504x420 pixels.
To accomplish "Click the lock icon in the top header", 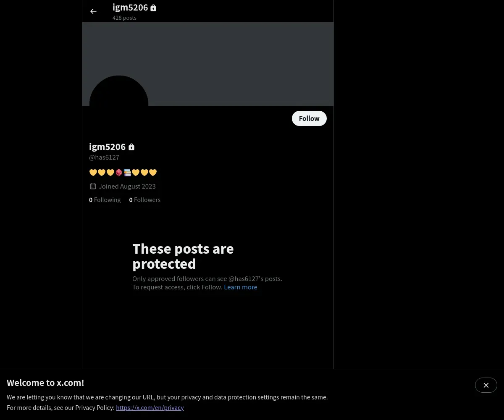I will point(153,8).
